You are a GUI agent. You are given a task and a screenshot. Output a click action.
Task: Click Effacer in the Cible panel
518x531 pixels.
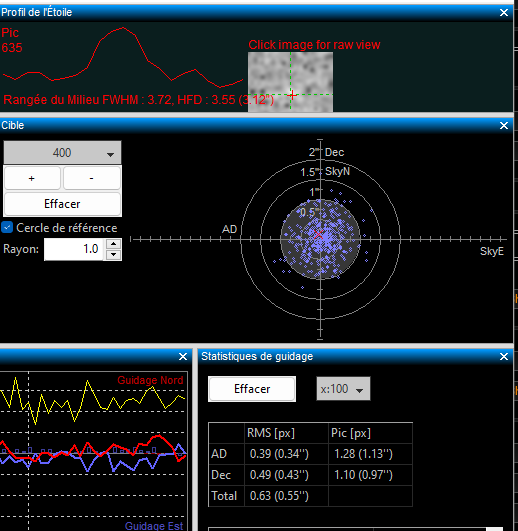point(62,204)
